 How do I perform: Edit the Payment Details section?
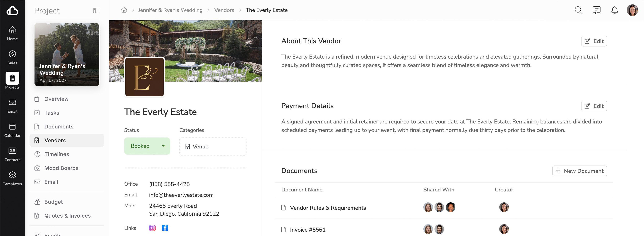pos(594,106)
